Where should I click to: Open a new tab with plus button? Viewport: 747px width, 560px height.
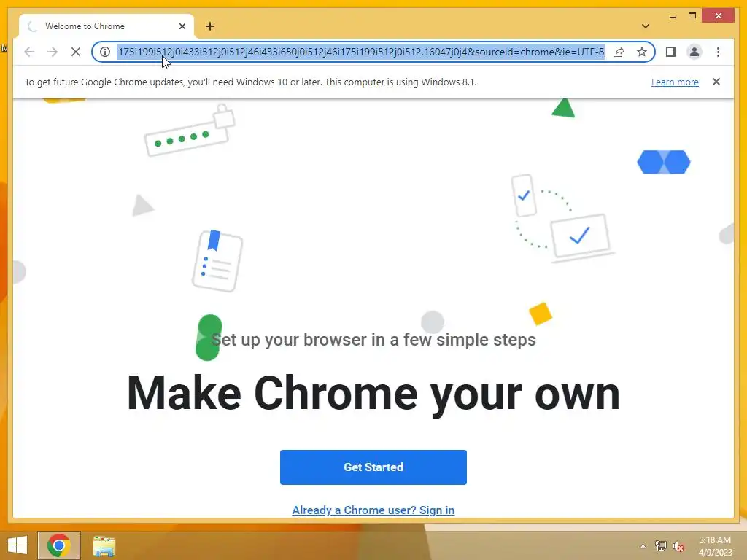[210, 26]
